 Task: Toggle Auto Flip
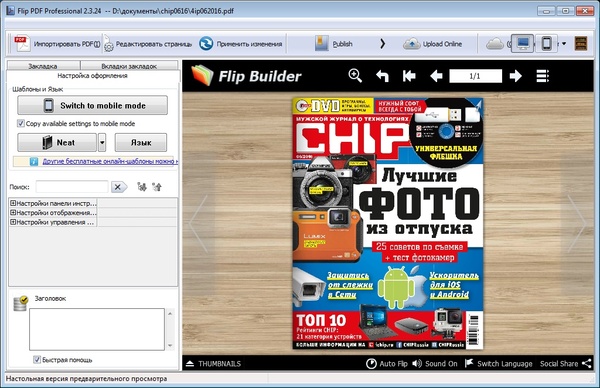(x=386, y=364)
